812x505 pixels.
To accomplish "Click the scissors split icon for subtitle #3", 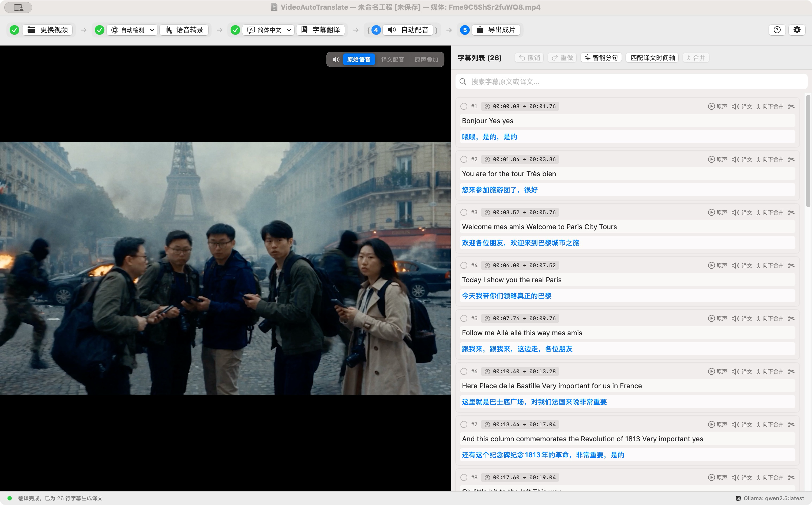I will tap(791, 212).
